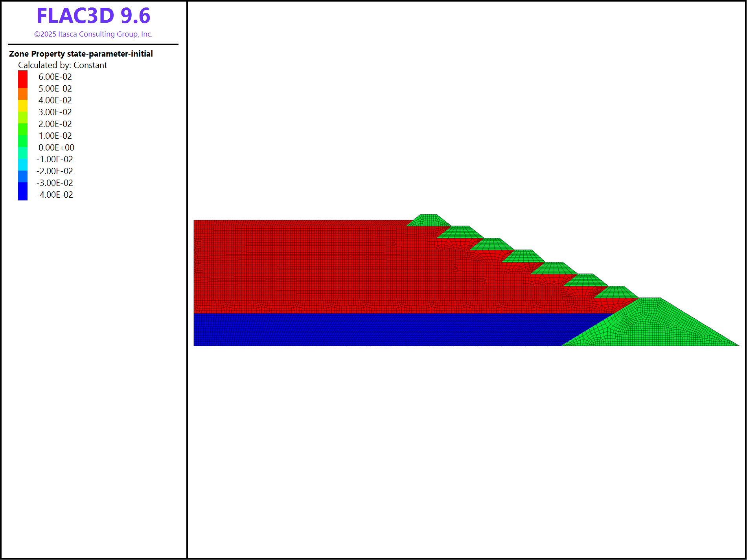747x560 pixels.
Task: Select the -2.00E-02 legend value
Action: point(55,171)
